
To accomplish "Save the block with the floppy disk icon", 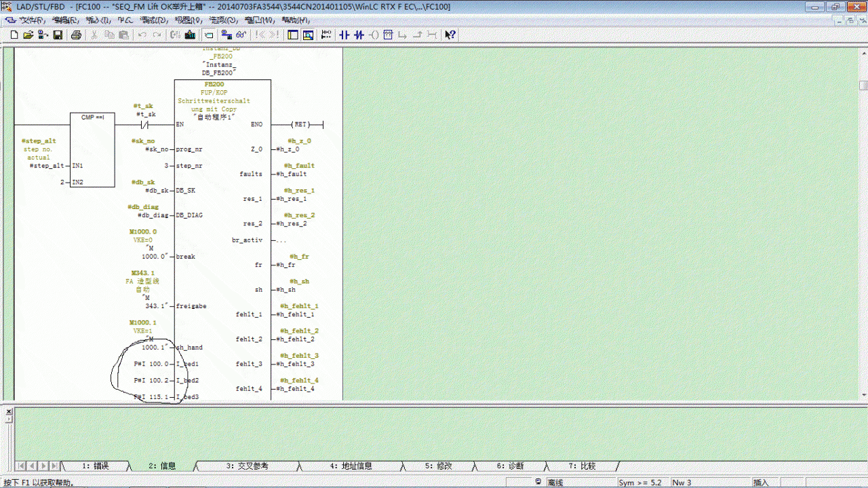I will [58, 35].
